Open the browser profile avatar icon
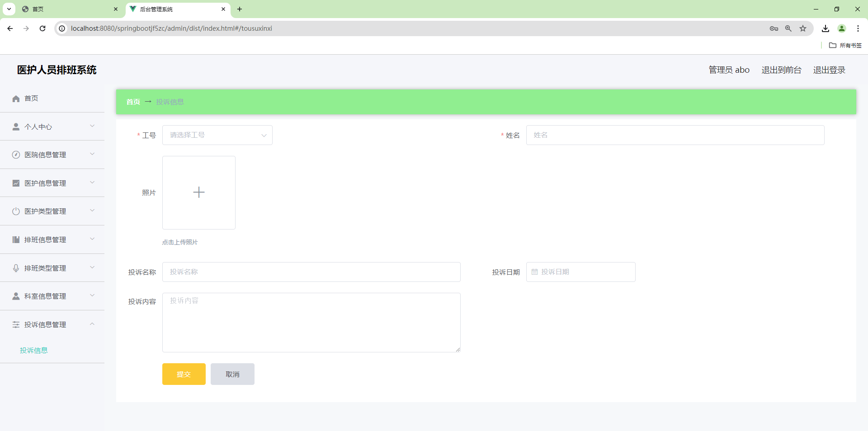The width and height of the screenshot is (868, 431). pyautogui.click(x=842, y=28)
